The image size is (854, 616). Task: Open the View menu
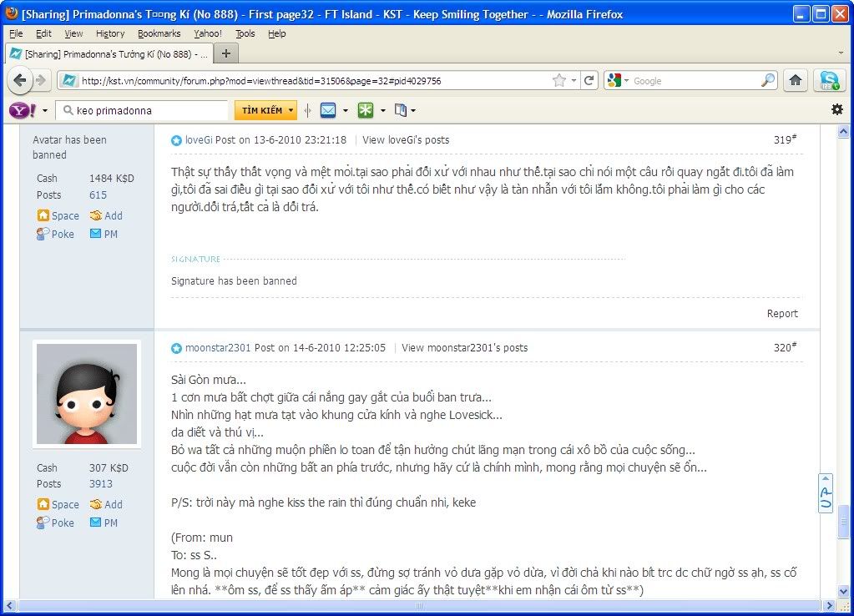click(x=73, y=33)
